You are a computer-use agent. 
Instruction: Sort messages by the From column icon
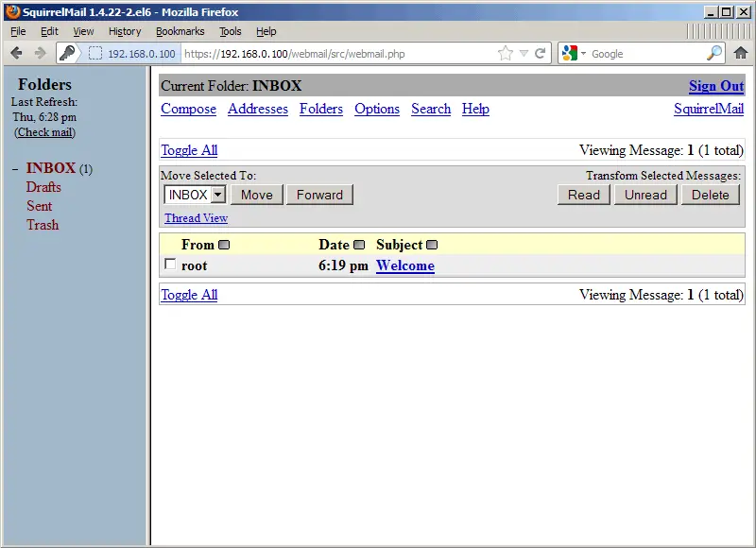224,246
